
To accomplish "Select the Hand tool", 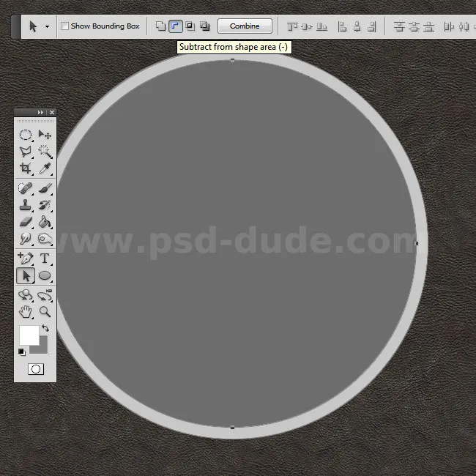I will pos(26,312).
